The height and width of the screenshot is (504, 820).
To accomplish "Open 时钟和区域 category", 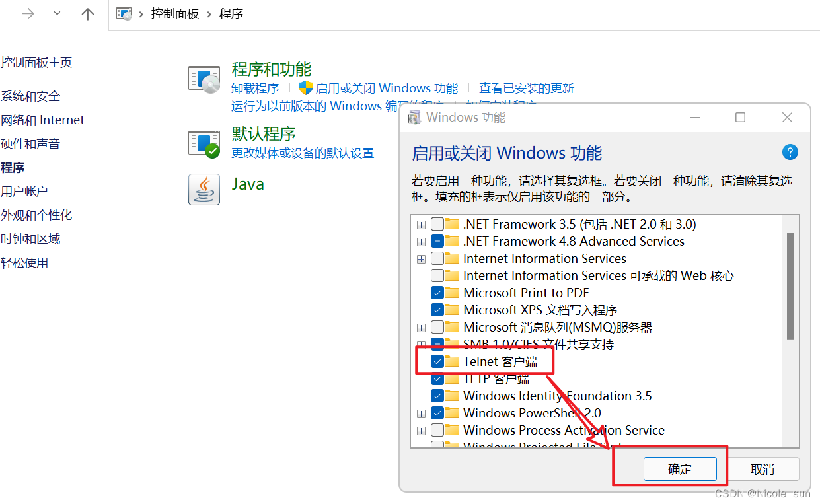I will 30,239.
